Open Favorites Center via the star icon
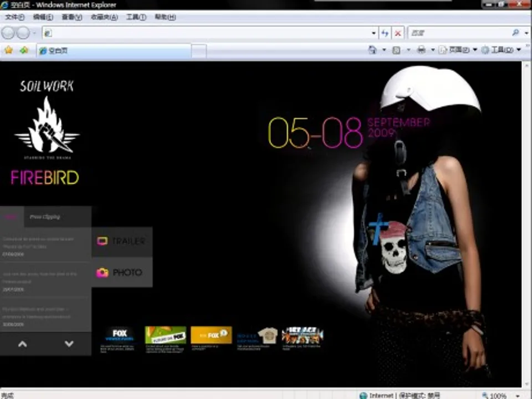 pyautogui.click(x=8, y=50)
